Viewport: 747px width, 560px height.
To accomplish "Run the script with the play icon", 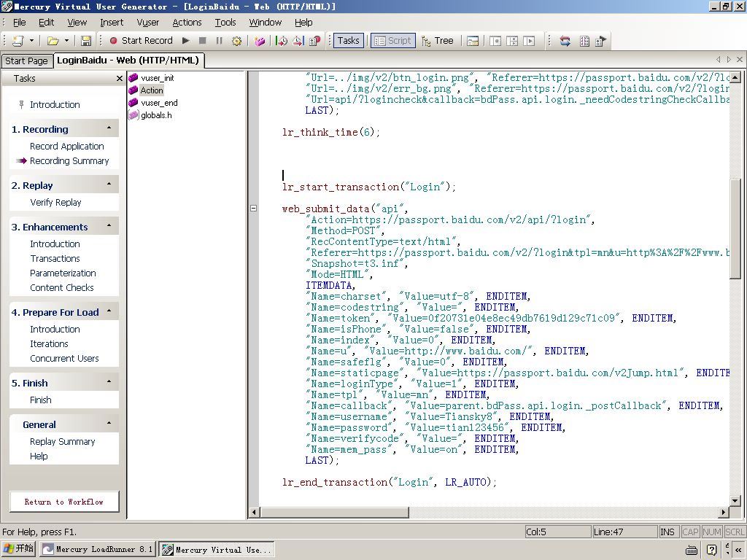I will (186, 41).
